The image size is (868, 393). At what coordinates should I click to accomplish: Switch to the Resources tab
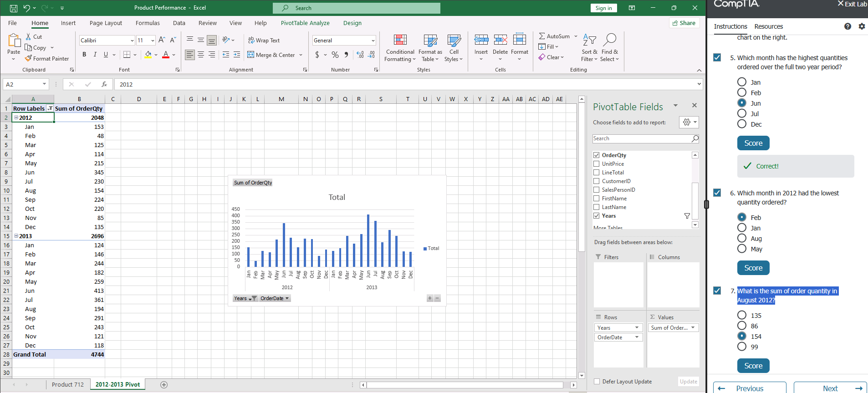(769, 26)
